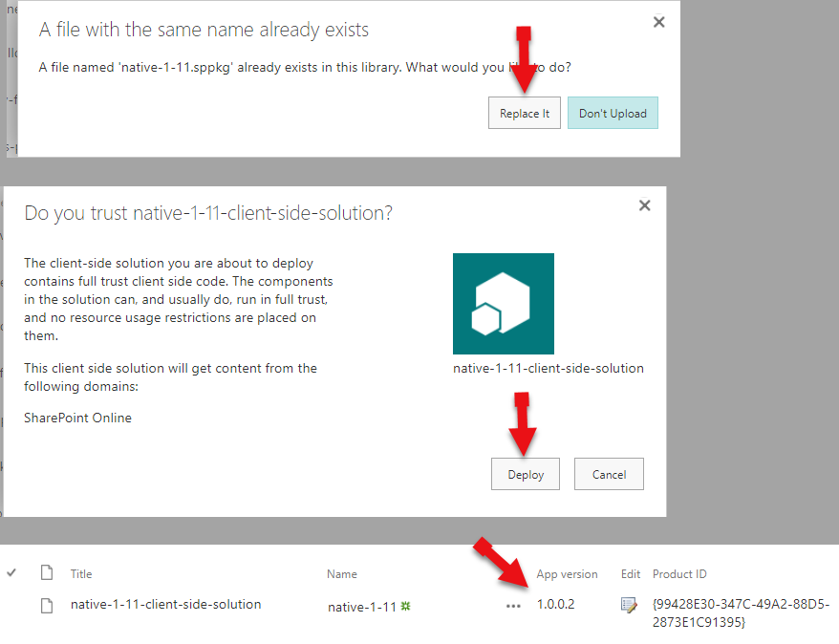Click the select-all checkmark in list header
The image size is (839, 644).
pos(11,573)
